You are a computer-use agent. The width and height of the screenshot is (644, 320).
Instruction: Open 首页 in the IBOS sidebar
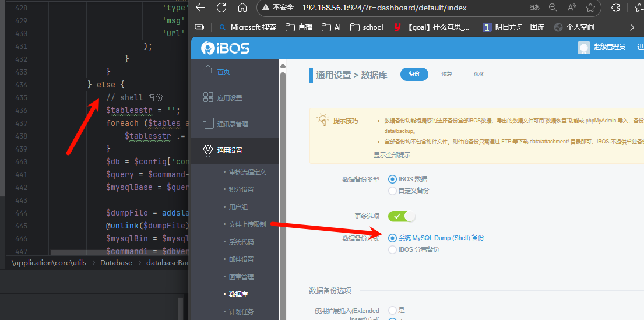[x=223, y=71]
